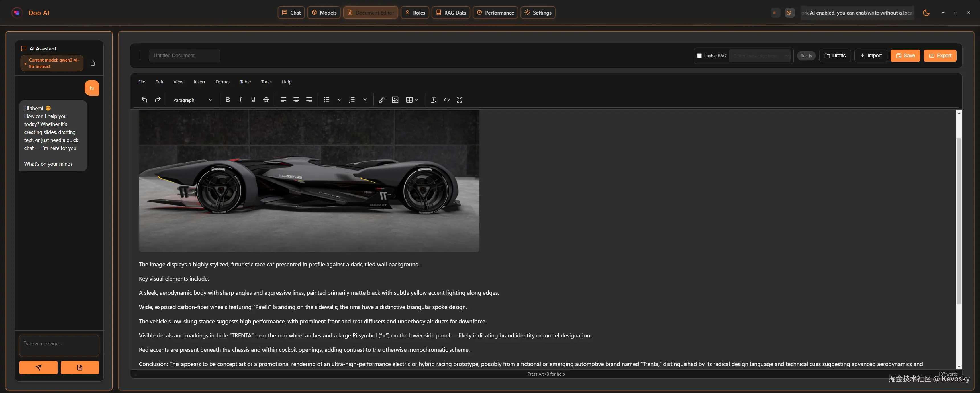Open the Format menu
Viewport: 980px width, 393px height.
(222, 81)
